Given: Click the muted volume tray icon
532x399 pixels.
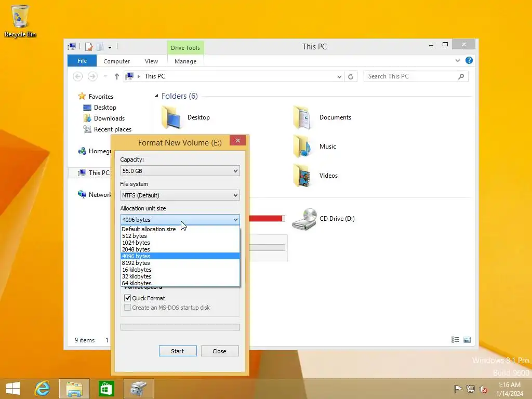Looking at the screenshot, I should (x=483, y=389).
